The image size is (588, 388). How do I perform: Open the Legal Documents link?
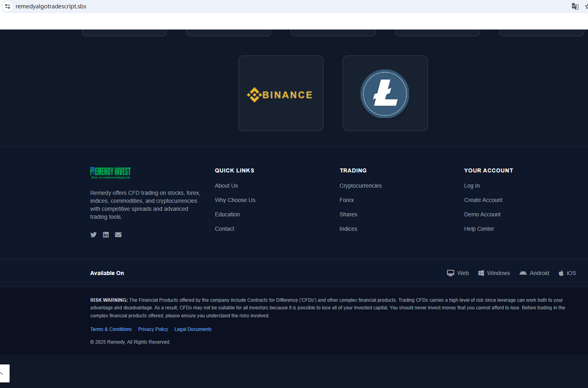coord(193,329)
